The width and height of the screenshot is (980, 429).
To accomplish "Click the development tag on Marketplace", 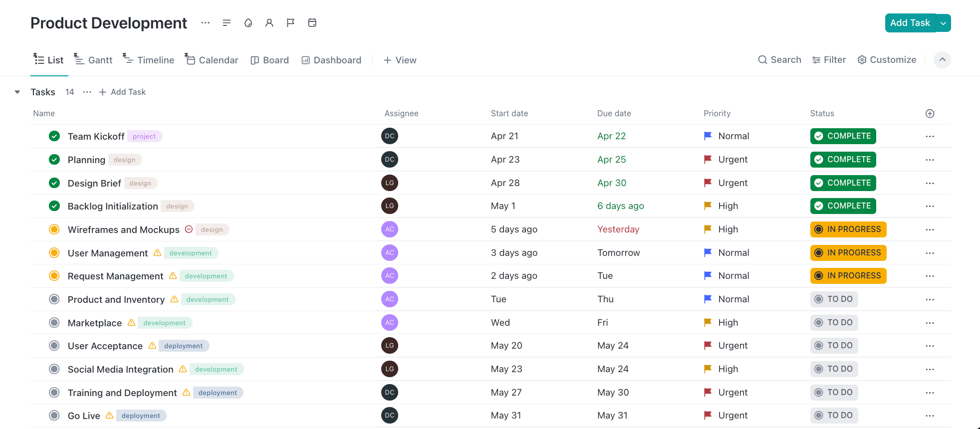I will coord(165,323).
